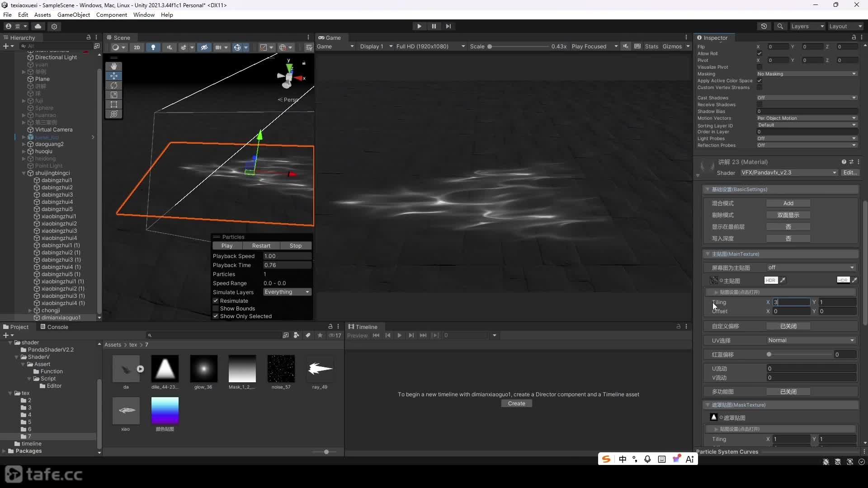Select the Transform tool in Scene toolbar

point(114,114)
